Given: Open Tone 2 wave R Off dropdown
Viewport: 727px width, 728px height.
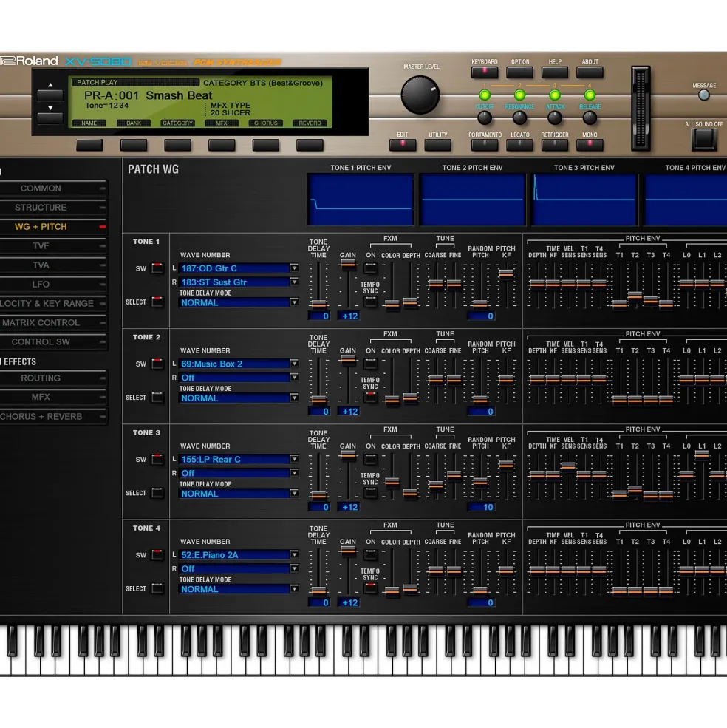Looking at the screenshot, I should click(239, 378).
